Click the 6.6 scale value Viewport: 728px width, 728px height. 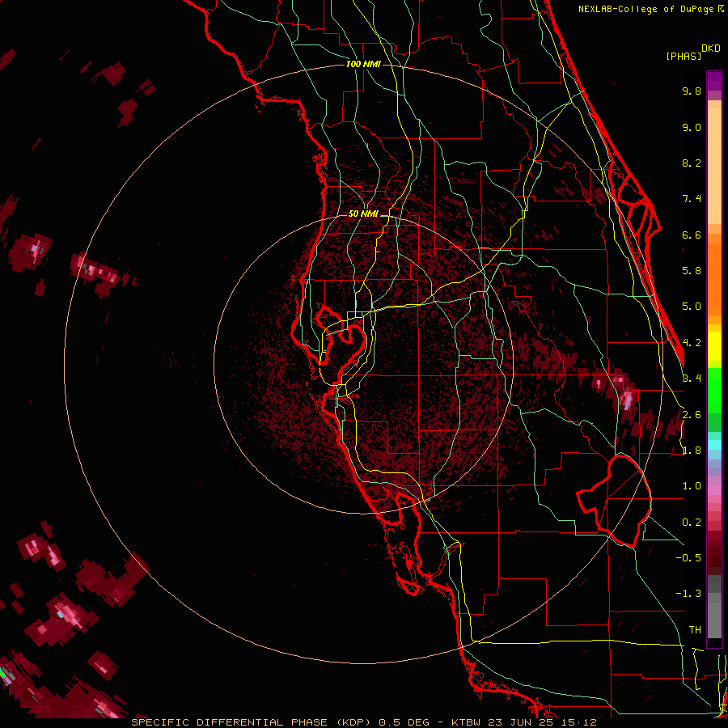coord(692,235)
